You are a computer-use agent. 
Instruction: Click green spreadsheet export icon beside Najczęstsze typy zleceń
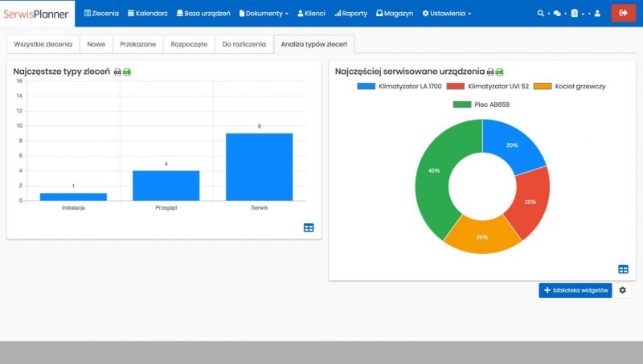click(x=127, y=72)
